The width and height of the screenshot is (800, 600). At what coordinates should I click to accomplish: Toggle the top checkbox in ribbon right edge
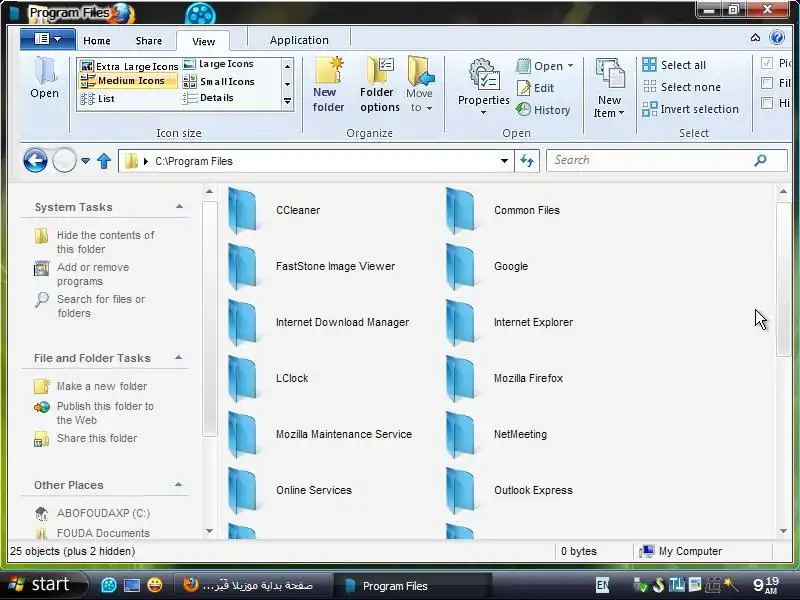766,63
